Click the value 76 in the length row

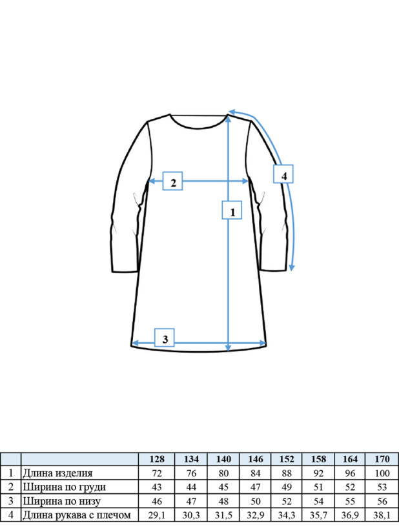point(191,473)
